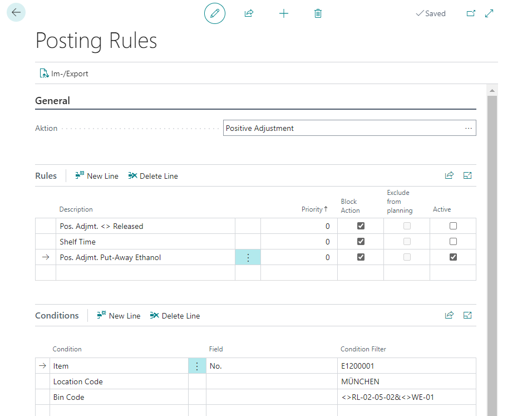Image resolution: width=532 pixels, height=416 pixels.
Task: Open row options for Item condition
Action: (x=197, y=366)
